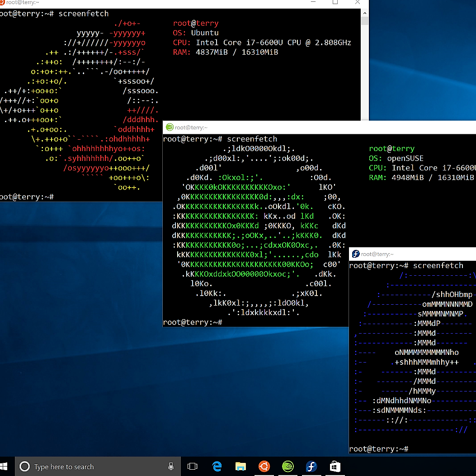
Task: Click the 'screenfetch' command in Fedora terminal
Action: pyautogui.click(x=438, y=266)
